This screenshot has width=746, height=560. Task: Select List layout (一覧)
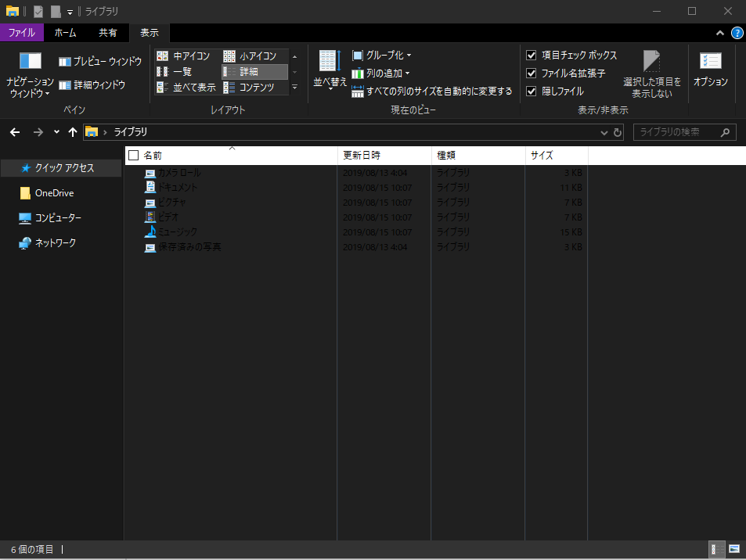click(x=174, y=72)
